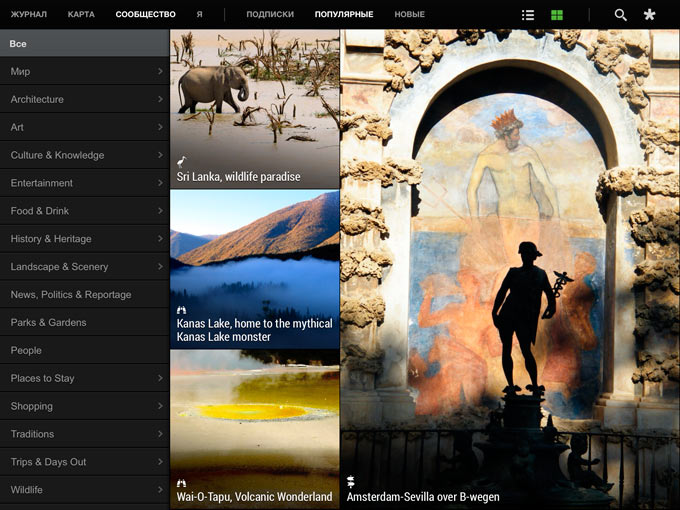Click the signpost icon on Amsterdam-Sevilla tile
The image size is (680, 510).
coord(351,482)
